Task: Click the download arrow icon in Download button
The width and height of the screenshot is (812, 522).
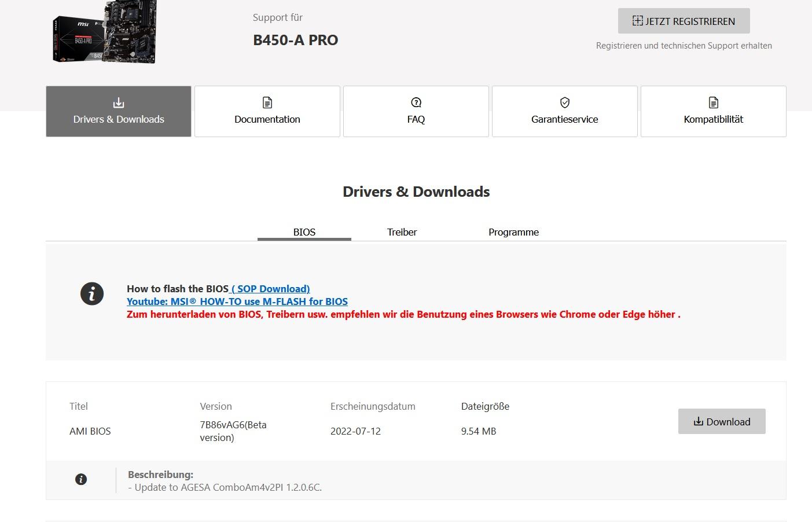Action: coord(699,421)
